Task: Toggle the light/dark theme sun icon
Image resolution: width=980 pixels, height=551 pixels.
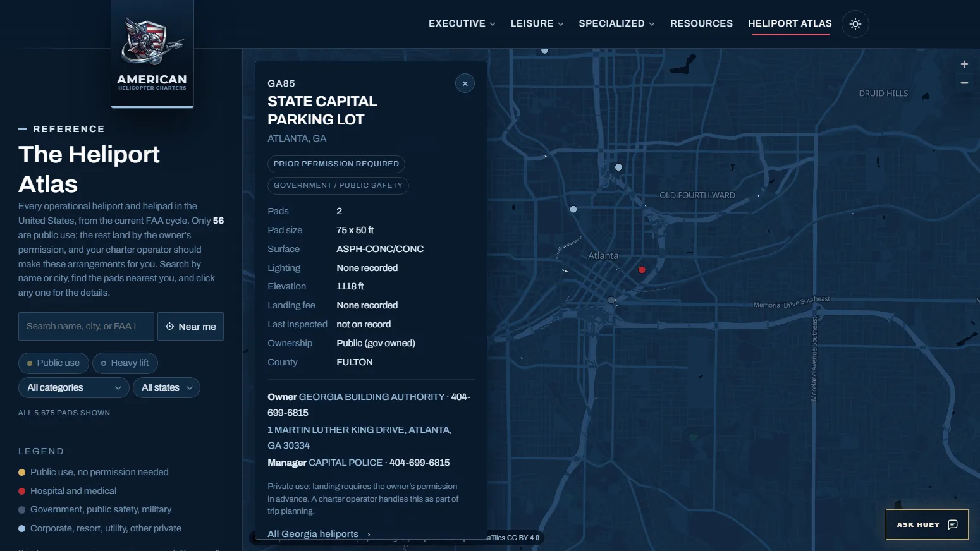Action: click(x=855, y=24)
